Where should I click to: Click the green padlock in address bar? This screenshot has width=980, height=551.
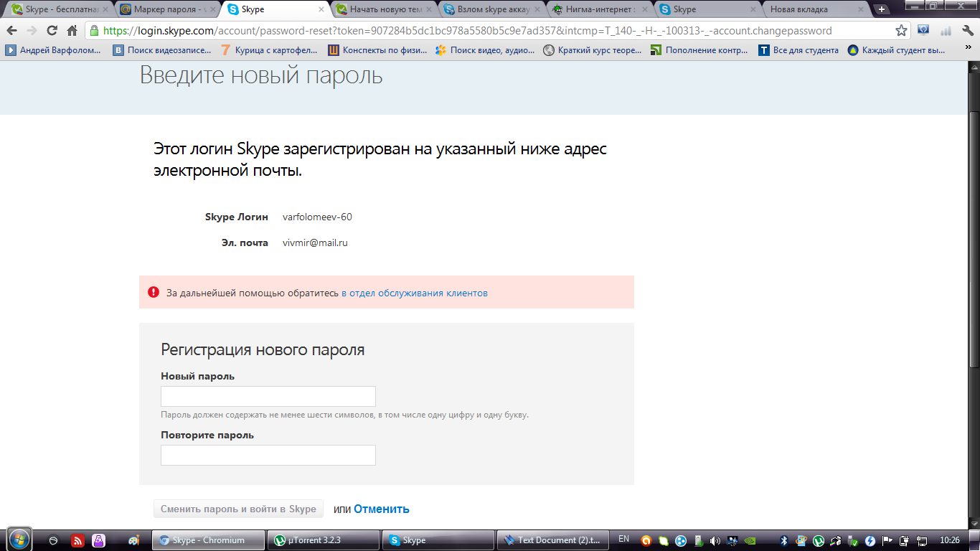[94, 31]
